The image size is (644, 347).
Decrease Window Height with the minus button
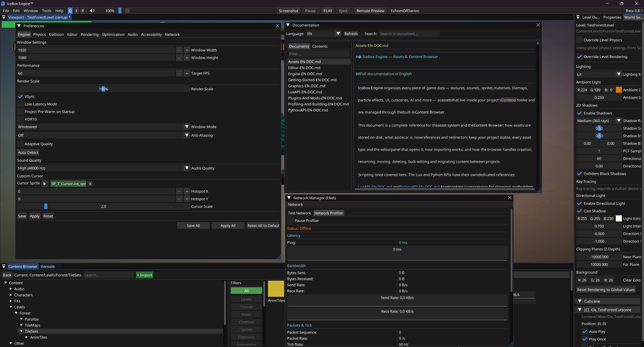tap(179, 58)
